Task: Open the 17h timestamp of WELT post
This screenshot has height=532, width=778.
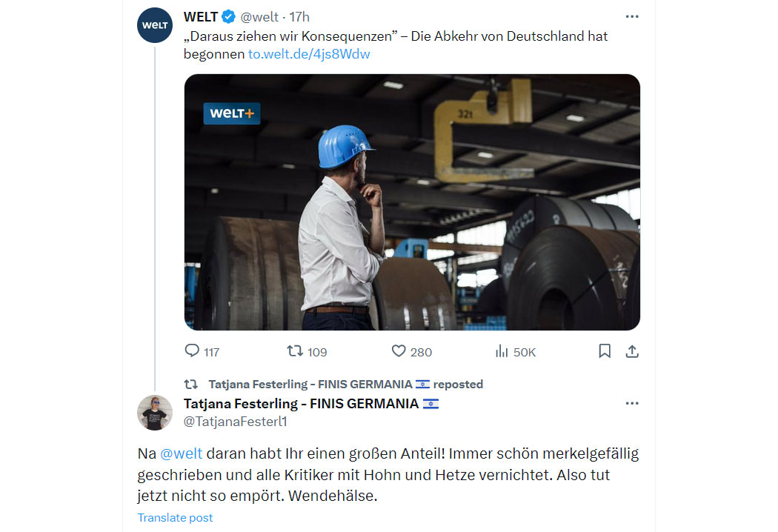Action: click(299, 17)
